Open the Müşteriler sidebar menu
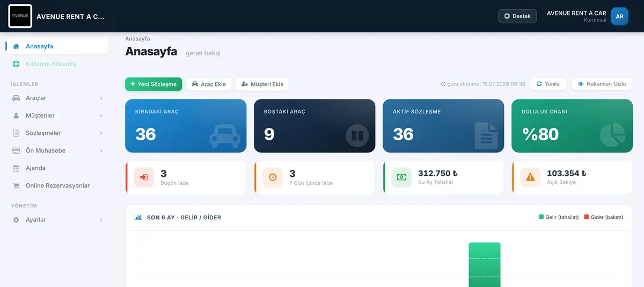Screen dimensions: 644x287 [x=57, y=116]
